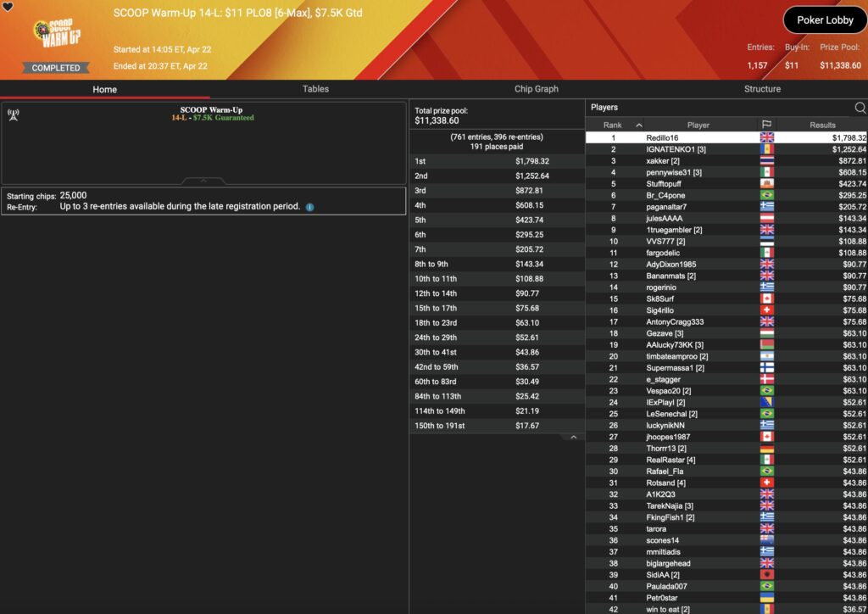Go back to Poker Lobby
Image resolution: width=868 pixels, height=614 pixels.
(825, 20)
